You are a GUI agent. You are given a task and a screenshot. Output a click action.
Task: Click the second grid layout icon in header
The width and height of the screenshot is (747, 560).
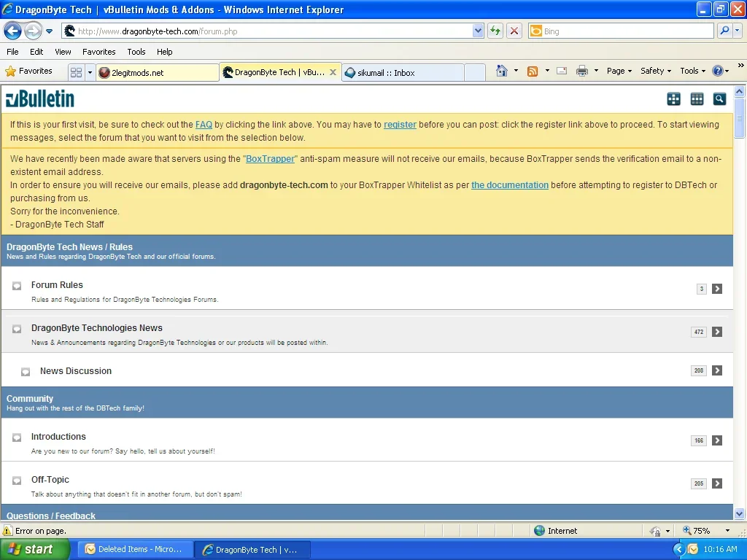(697, 99)
